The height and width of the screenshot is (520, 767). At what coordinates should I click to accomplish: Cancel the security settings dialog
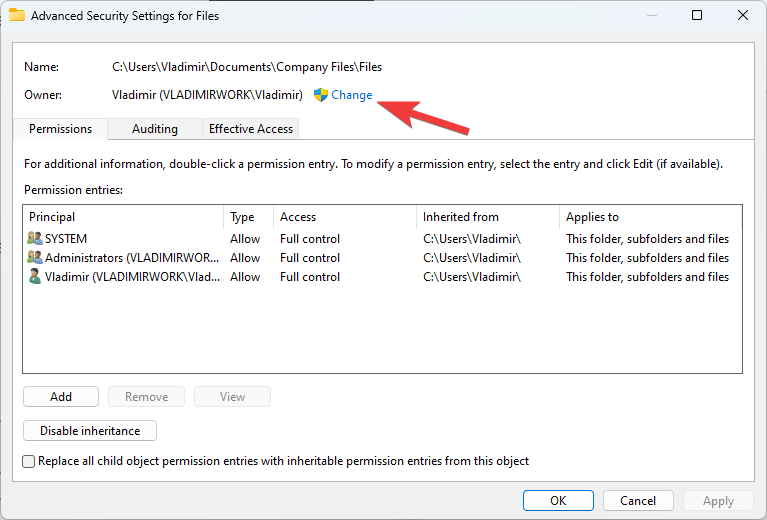point(638,501)
